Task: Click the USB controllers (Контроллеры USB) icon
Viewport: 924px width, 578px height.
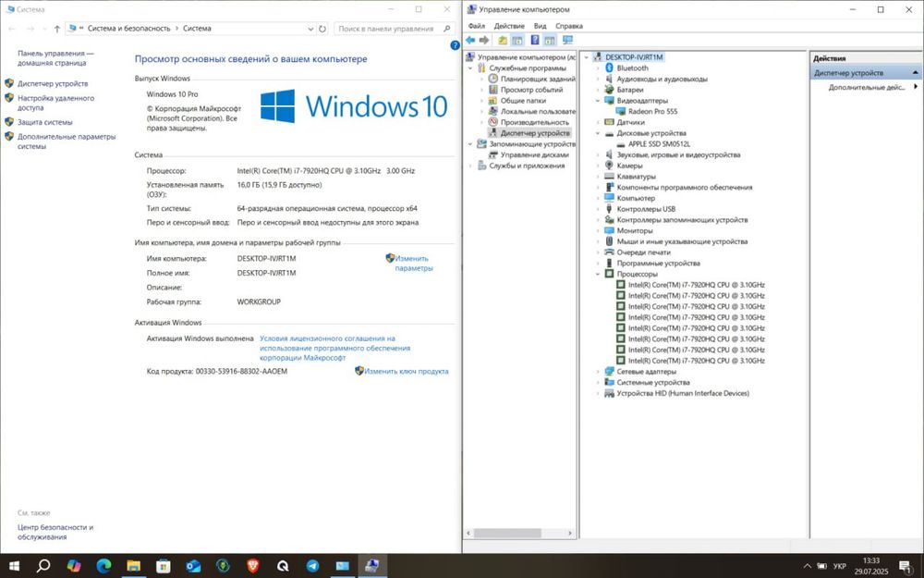Action: [609, 209]
